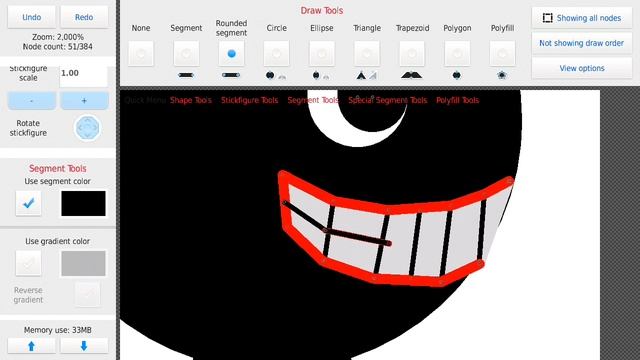This screenshot has width=640, height=360.
Task: Click the 'Memory use: 33MB' text
Action: [58, 330]
